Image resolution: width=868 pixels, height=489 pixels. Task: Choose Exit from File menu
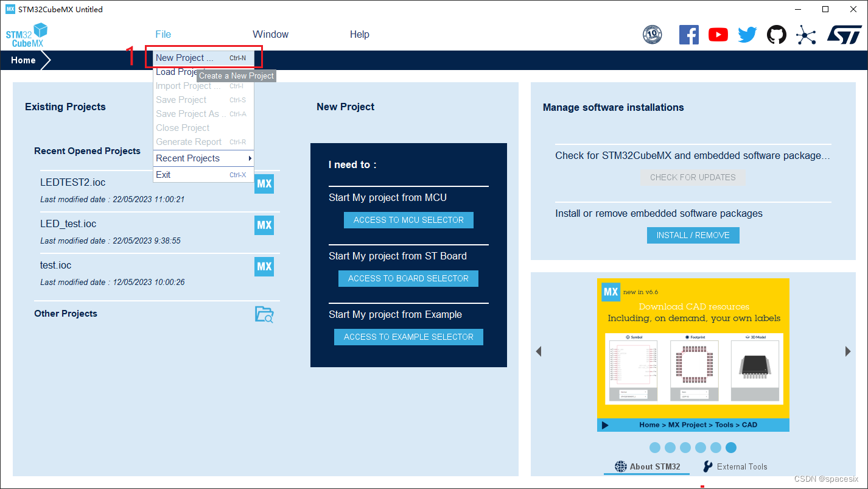point(203,175)
